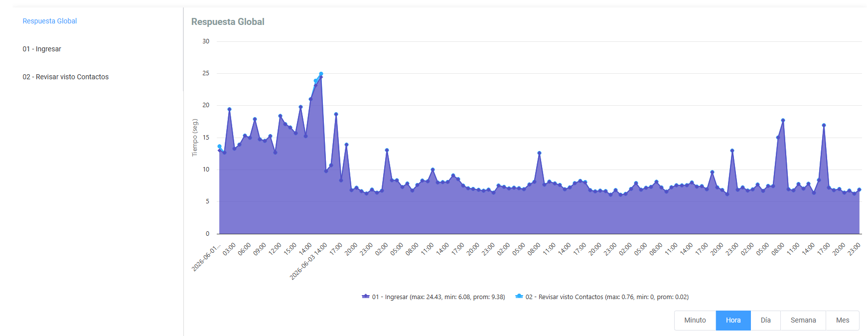Image resolution: width=868 pixels, height=336 pixels.
Task: Click the last data point at 23:00
Action: [x=859, y=190]
